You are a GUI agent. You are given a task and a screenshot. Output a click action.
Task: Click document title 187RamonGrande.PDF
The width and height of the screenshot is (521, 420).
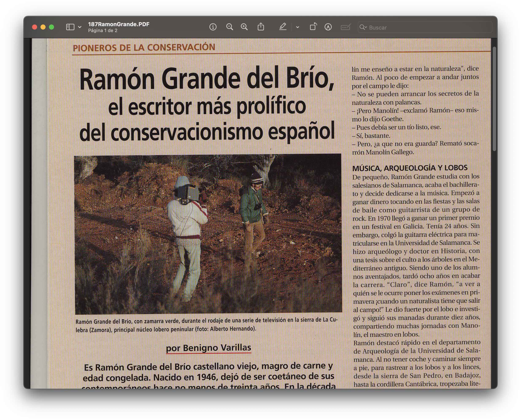point(119,24)
